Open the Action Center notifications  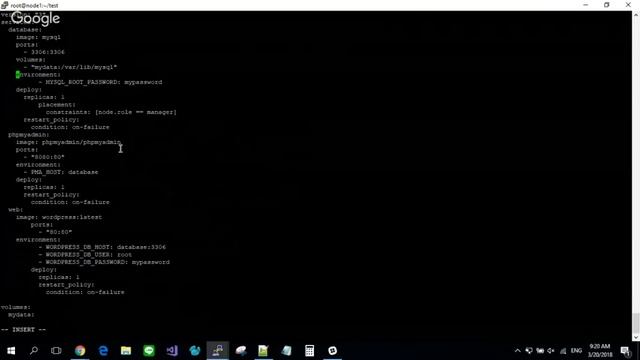click(x=625, y=351)
